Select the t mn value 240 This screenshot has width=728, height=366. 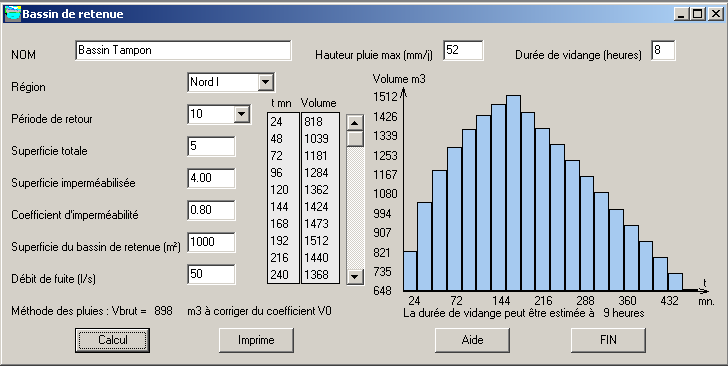(280, 274)
